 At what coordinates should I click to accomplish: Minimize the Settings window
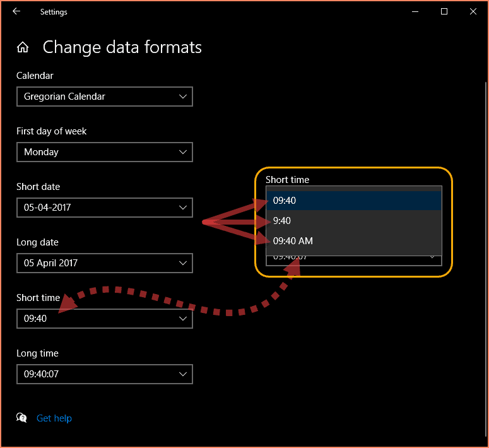pyautogui.click(x=415, y=11)
